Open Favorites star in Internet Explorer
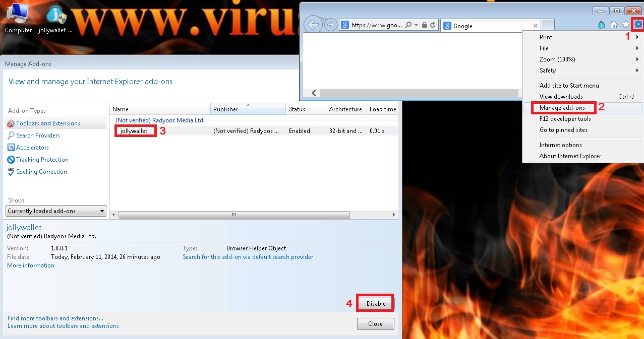The image size is (644, 339). (x=626, y=24)
